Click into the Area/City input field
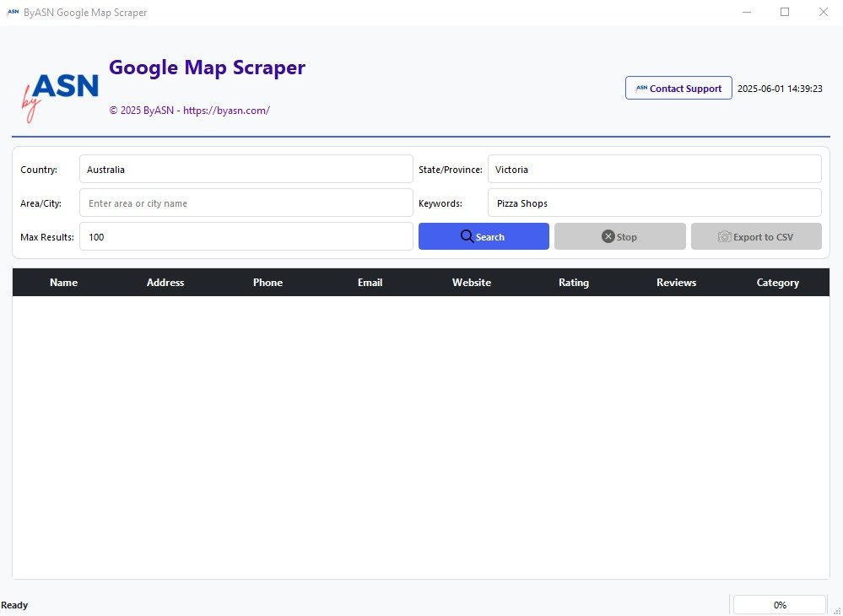Viewport: 843px width, 616px height. (x=246, y=203)
